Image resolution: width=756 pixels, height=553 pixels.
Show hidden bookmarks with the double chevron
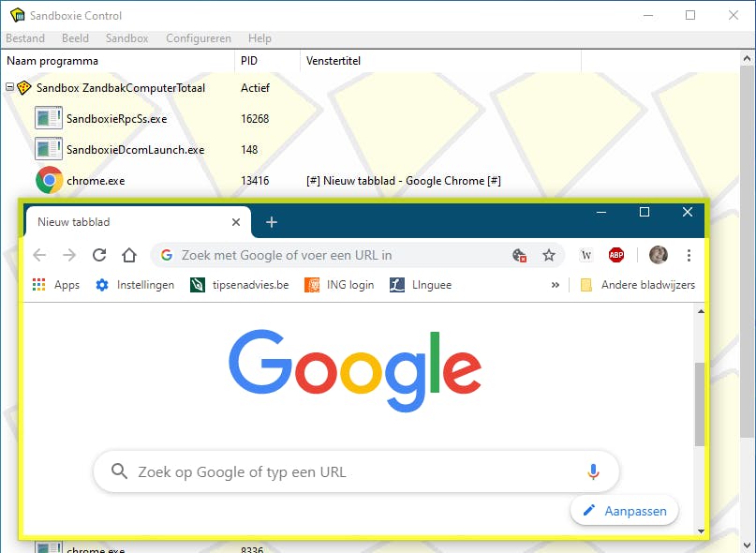pos(556,285)
